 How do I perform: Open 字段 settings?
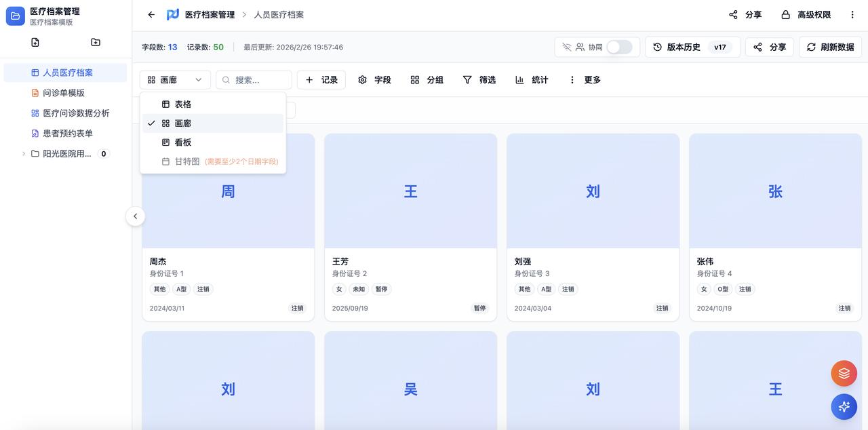pyautogui.click(x=374, y=79)
